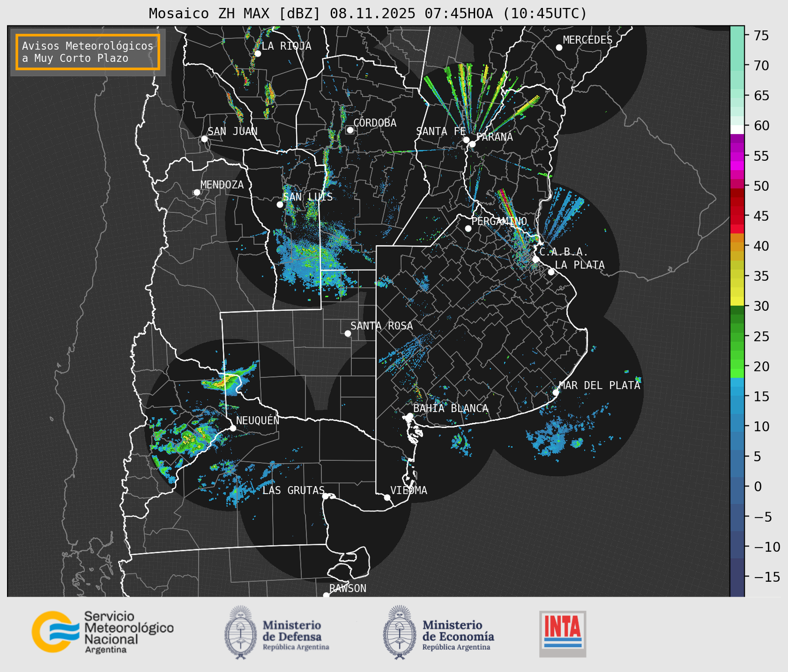The width and height of the screenshot is (788, 672).
Task: Click the VIEDMA city dot
Action: (387, 497)
